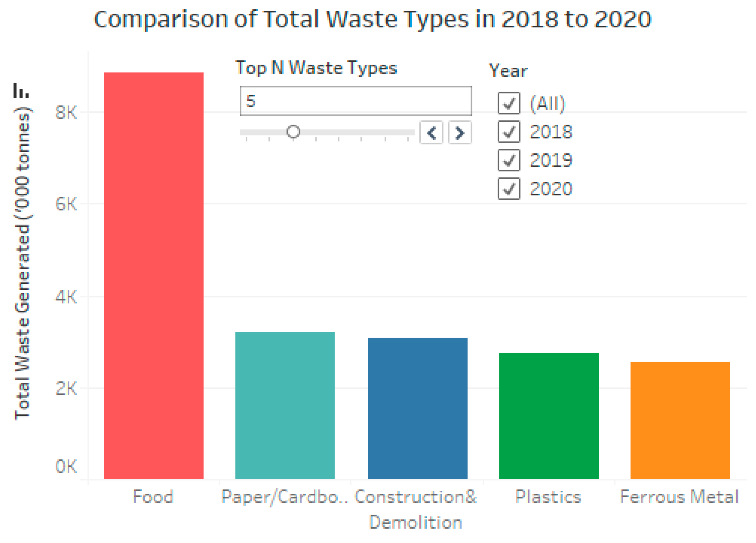756x543 pixels.
Task: Toggle the (All) year checkbox
Action: click(509, 103)
